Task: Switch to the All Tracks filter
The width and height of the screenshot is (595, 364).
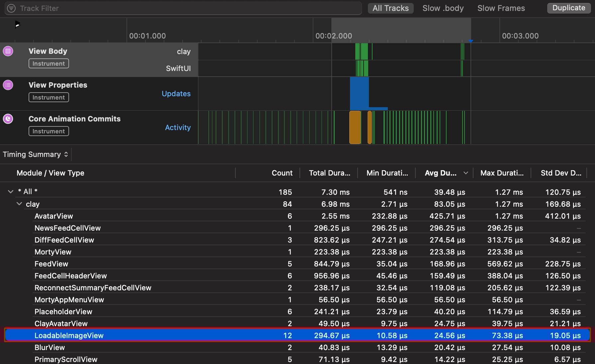Action: [x=390, y=8]
